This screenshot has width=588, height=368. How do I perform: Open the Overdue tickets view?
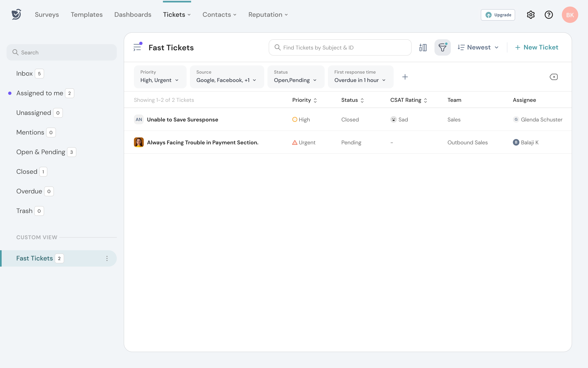coord(35,191)
